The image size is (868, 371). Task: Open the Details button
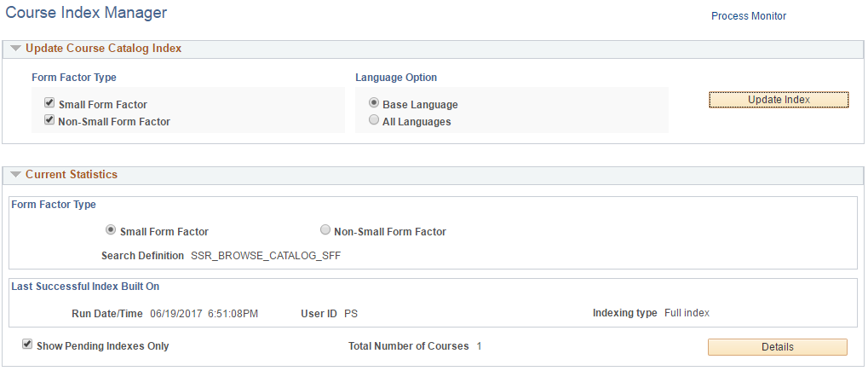pos(777,347)
